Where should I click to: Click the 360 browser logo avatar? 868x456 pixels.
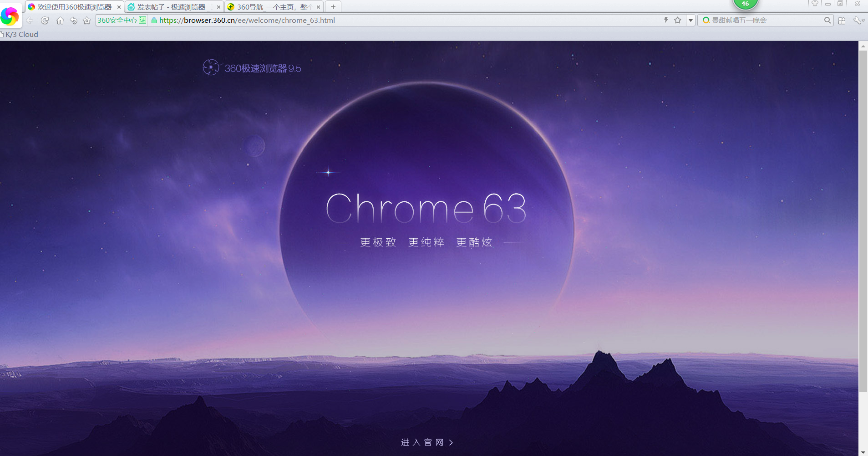10,16
